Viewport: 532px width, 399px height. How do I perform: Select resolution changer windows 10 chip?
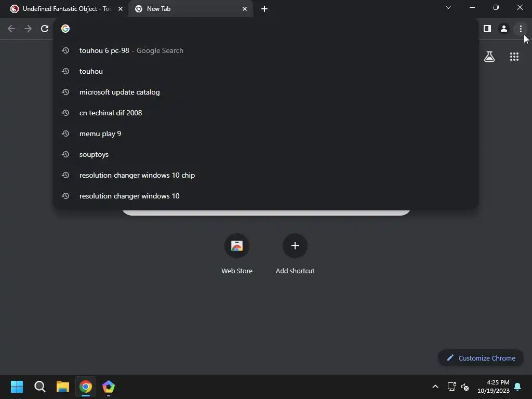click(266, 176)
